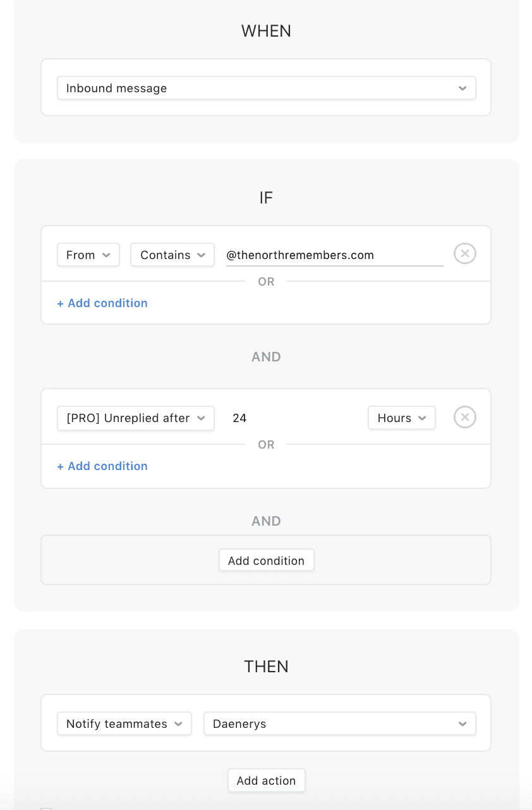Click the Add action button
This screenshot has height=810, width=532.
[x=267, y=780]
